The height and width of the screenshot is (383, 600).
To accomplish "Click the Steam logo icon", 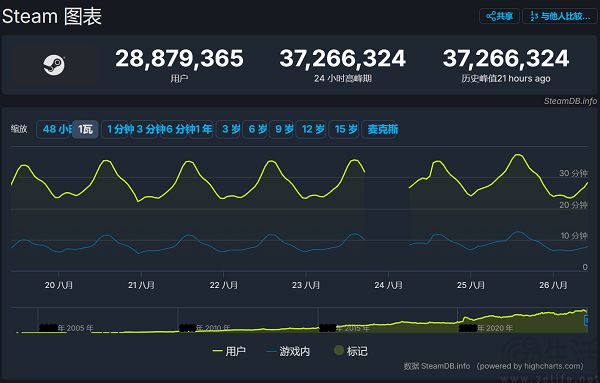I will (x=54, y=65).
